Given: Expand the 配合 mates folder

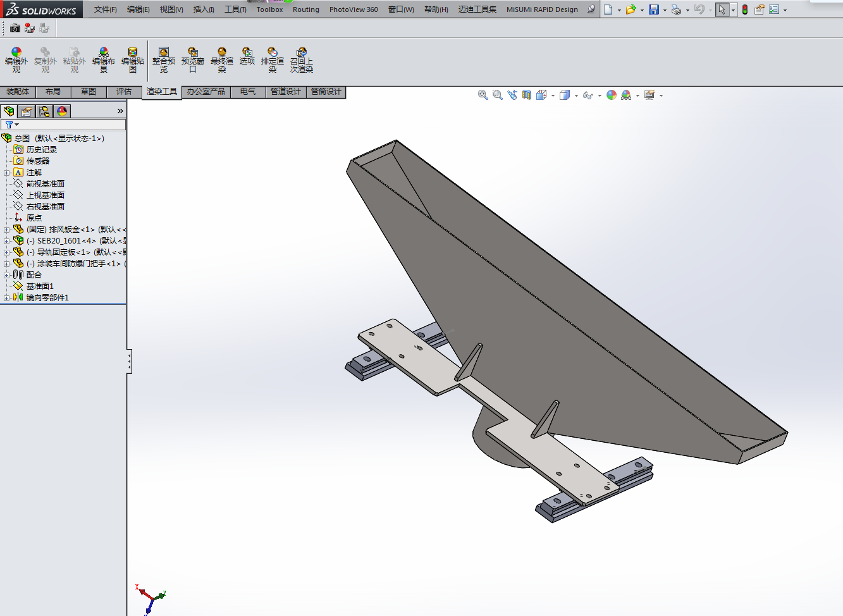Looking at the screenshot, I should point(7,275).
